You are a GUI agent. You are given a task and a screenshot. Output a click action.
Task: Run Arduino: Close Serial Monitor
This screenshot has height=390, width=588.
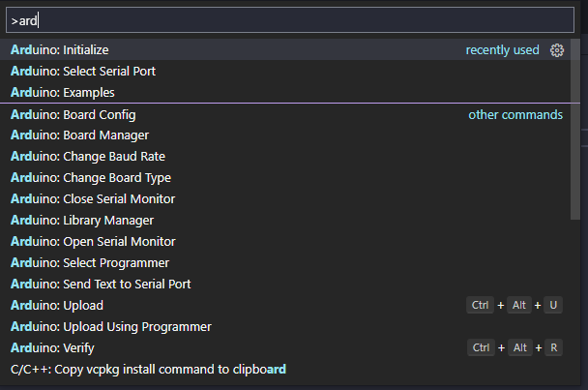[285, 199]
